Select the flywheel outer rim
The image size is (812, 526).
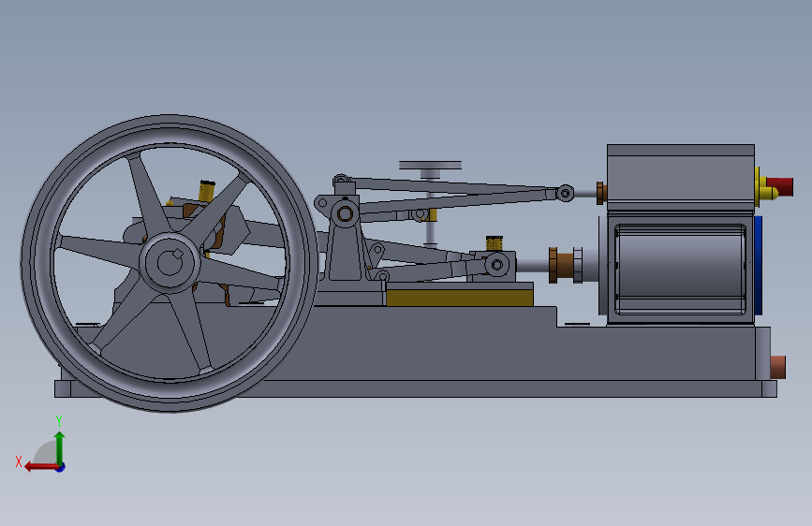click(170, 263)
